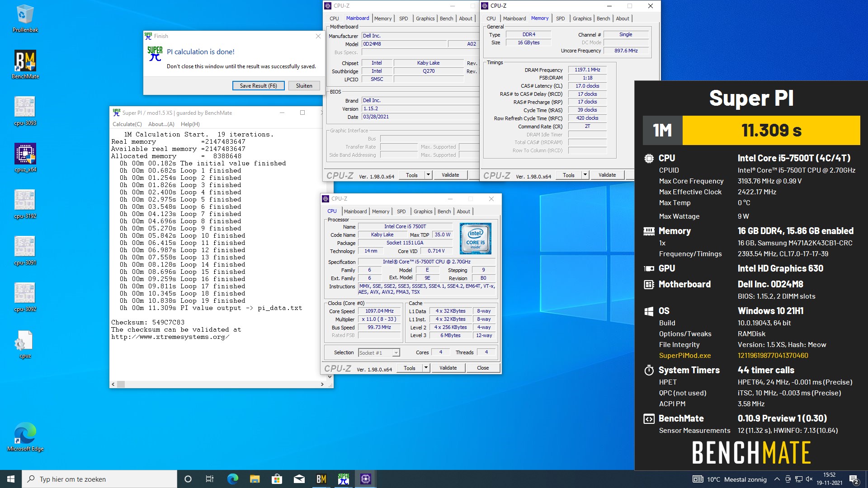Click Super PI horizontal scrollbar
Image resolution: width=868 pixels, height=488 pixels.
click(217, 384)
